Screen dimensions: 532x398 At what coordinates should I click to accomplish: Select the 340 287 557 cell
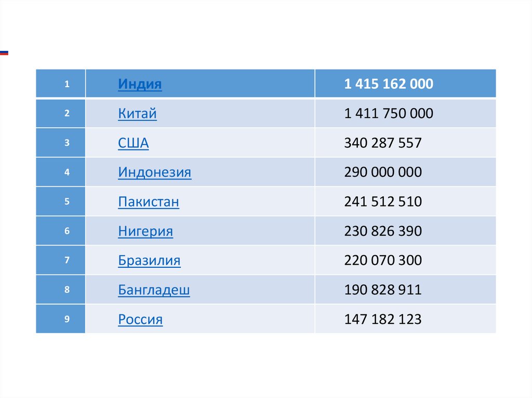pyautogui.click(x=382, y=143)
